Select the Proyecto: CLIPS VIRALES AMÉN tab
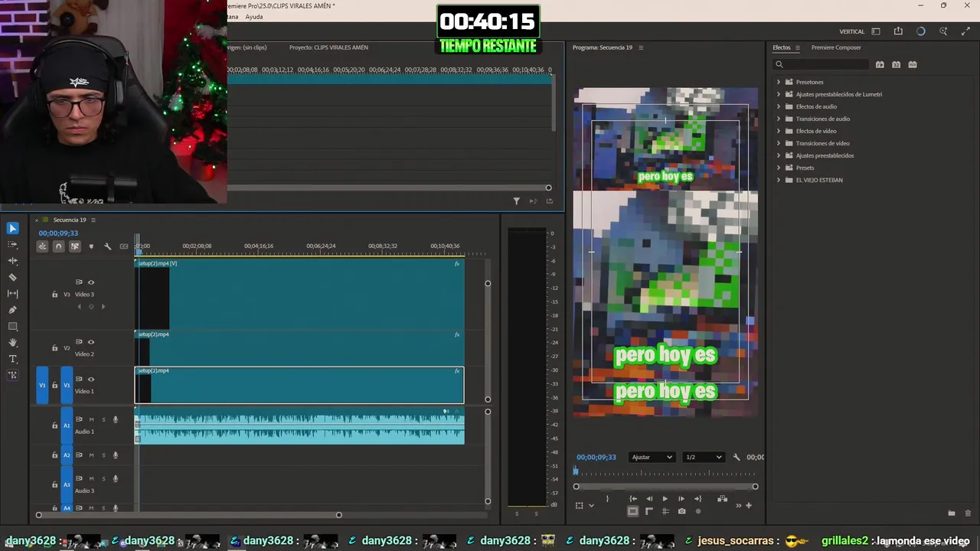 point(328,47)
